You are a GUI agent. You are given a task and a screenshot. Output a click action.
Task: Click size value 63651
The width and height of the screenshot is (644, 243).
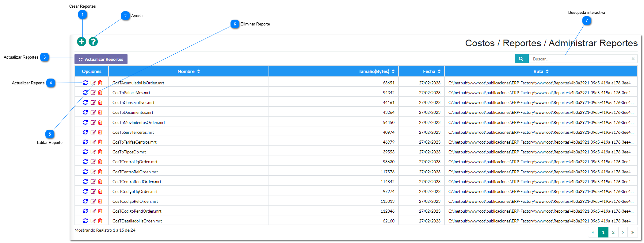click(x=389, y=83)
